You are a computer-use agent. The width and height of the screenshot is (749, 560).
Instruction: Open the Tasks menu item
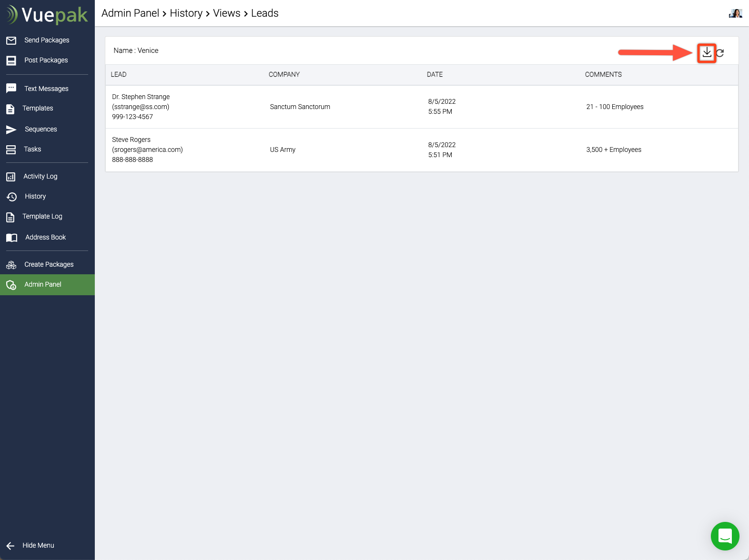[32, 150]
